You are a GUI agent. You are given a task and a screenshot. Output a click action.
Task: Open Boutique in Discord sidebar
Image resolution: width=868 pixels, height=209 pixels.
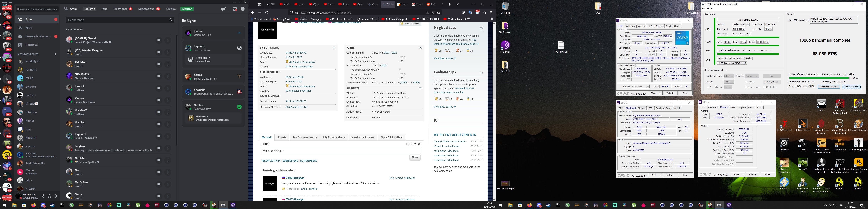click(37, 45)
